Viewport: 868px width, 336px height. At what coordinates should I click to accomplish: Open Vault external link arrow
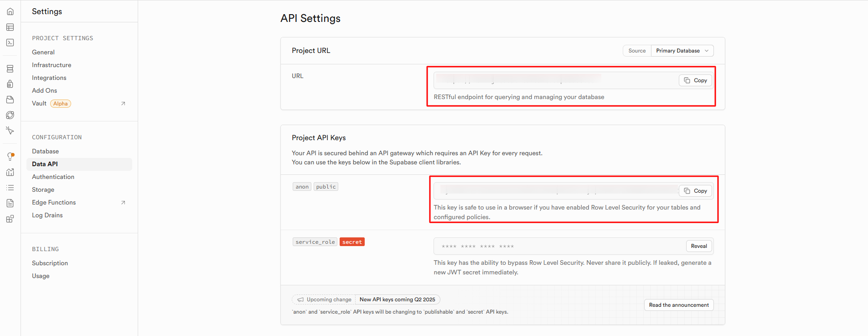click(x=123, y=104)
